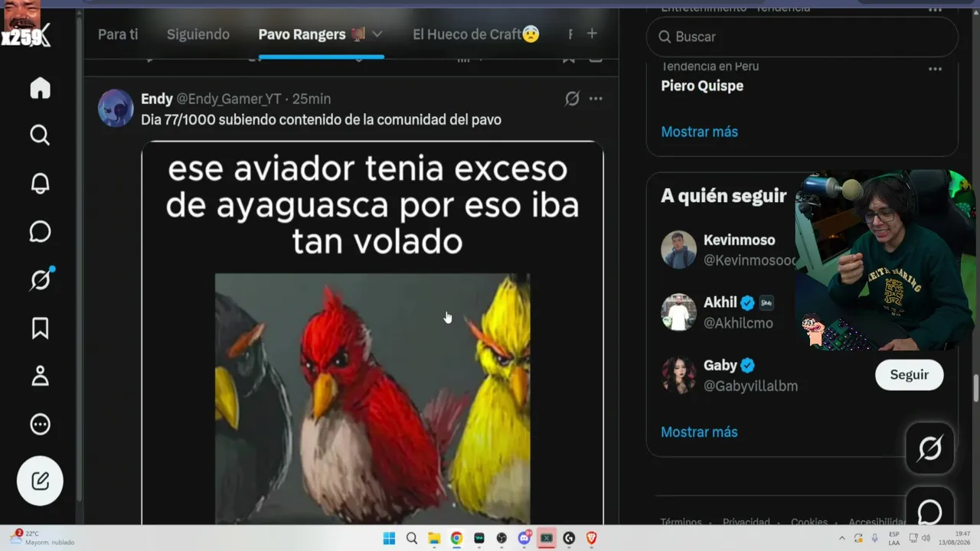980x551 pixels.
Task: Open Notifications bell in the sidebar
Action: 40,184
